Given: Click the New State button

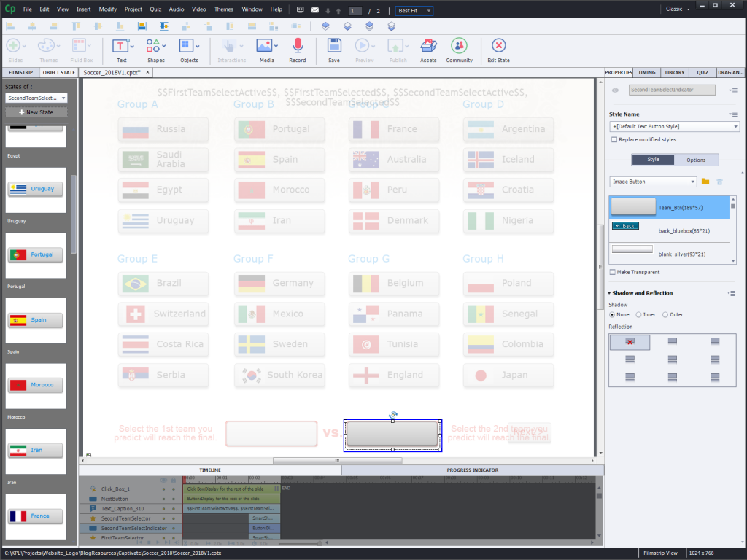Looking at the screenshot, I should click(36, 112).
